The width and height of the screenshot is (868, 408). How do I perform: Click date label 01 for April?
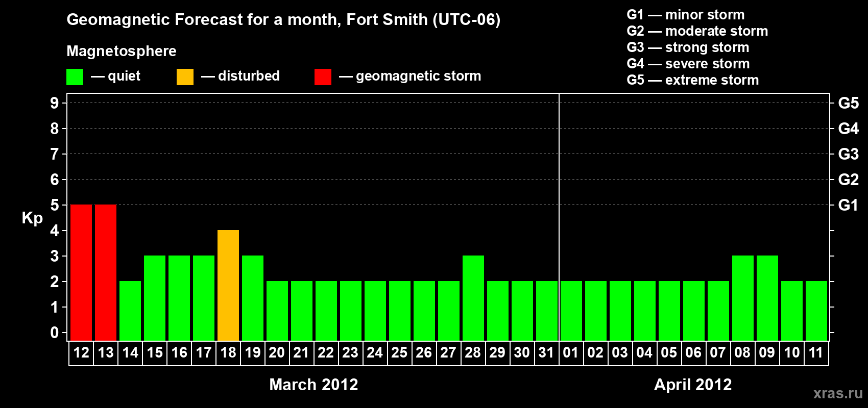pos(571,352)
